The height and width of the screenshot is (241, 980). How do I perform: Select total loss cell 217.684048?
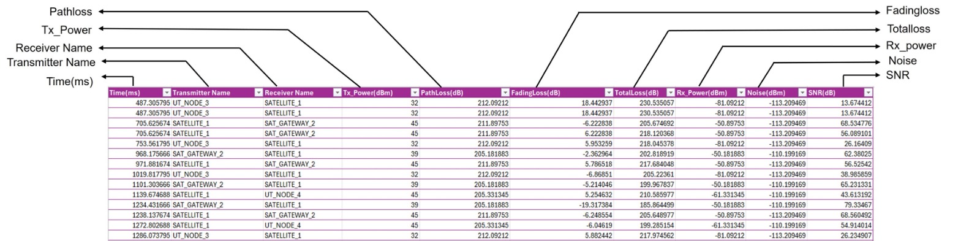657,164
